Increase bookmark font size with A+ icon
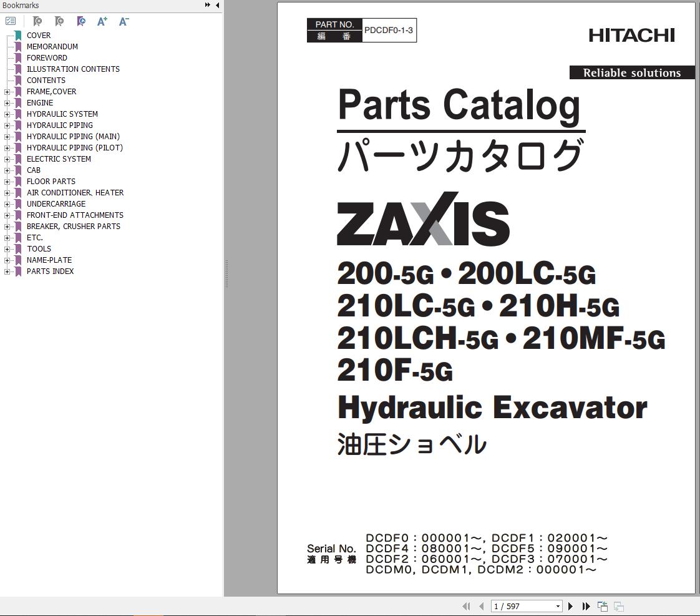700x616 pixels. click(102, 21)
